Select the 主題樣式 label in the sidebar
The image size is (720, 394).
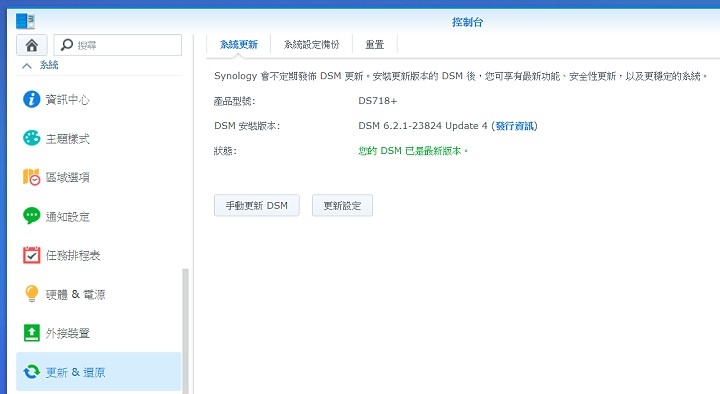(68, 139)
